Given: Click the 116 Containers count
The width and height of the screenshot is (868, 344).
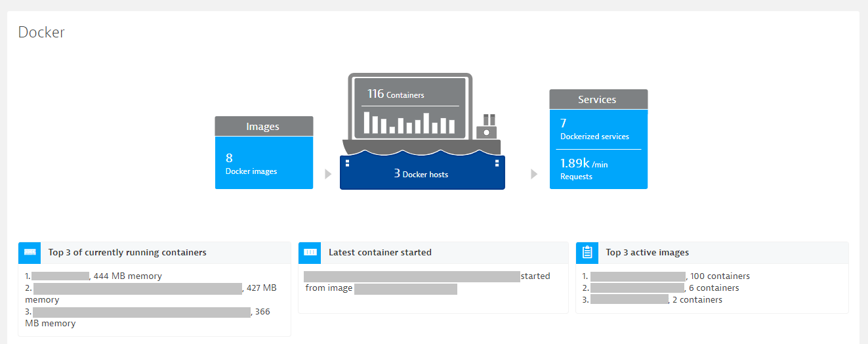Looking at the screenshot, I should 396,95.
